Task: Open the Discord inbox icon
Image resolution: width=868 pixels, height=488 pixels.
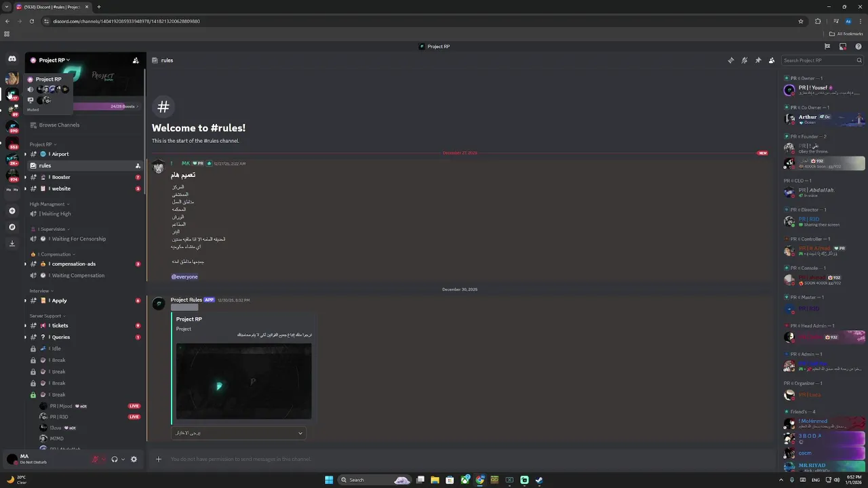Action: tap(843, 47)
